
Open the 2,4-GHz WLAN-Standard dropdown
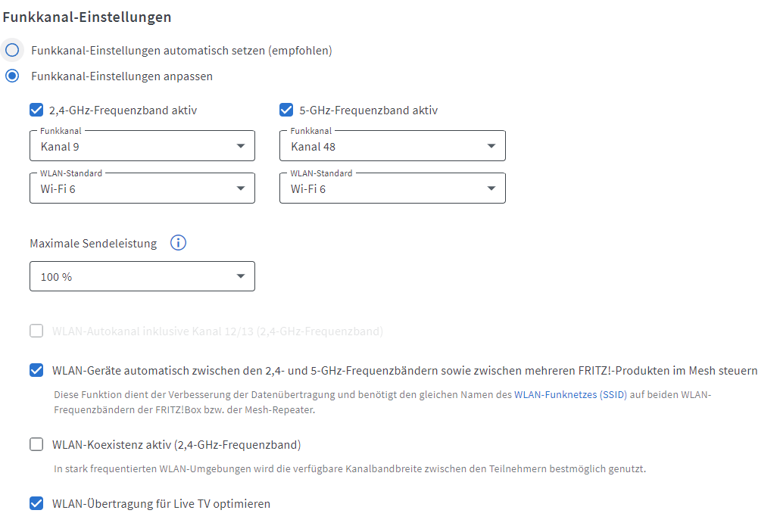pos(142,188)
